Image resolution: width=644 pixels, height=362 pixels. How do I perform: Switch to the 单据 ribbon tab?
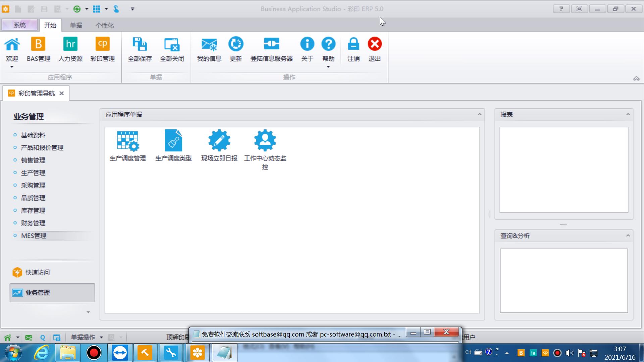tap(76, 25)
